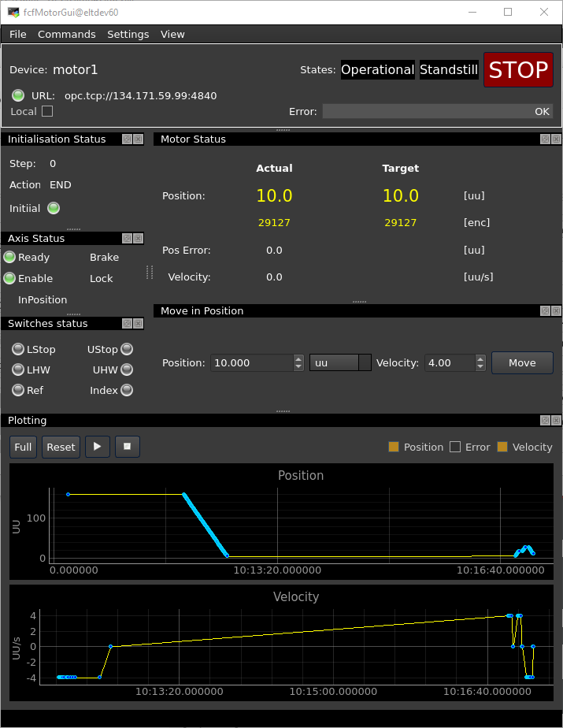Click the Move button
The width and height of the screenshot is (563, 728).
522,362
